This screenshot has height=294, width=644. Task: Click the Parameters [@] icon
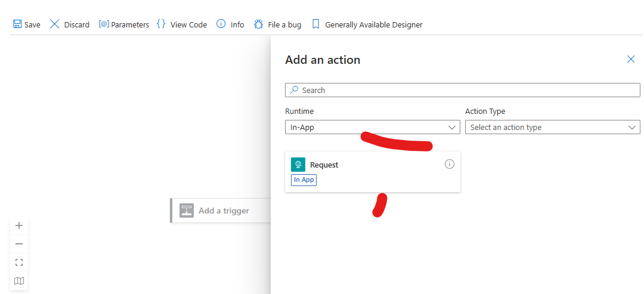click(104, 24)
